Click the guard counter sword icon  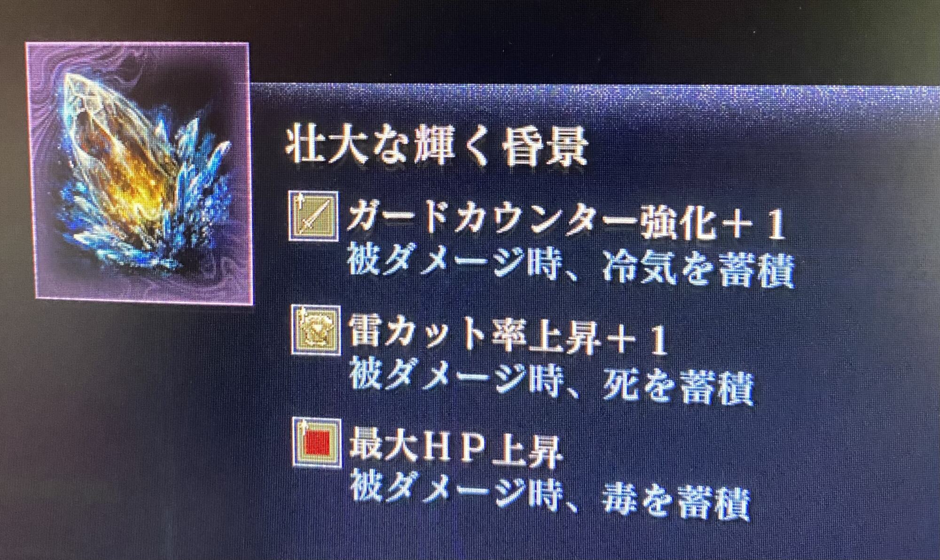click(x=313, y=216)
